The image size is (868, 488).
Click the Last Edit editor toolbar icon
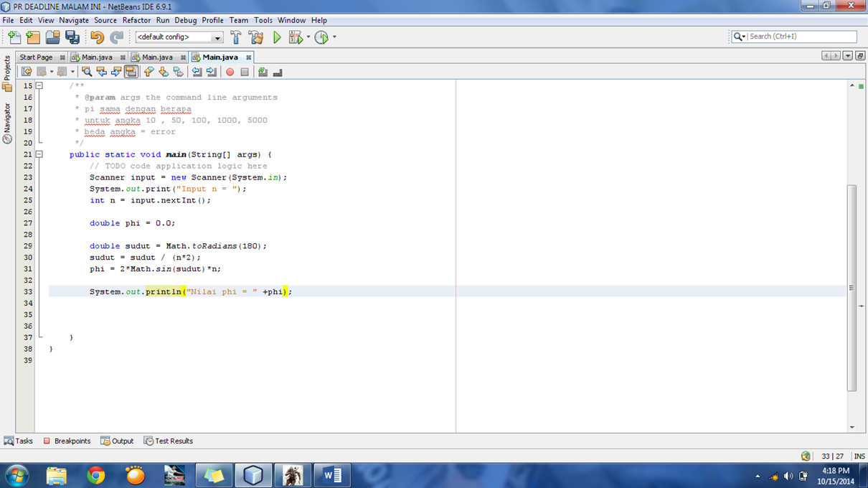click(27, 72)
